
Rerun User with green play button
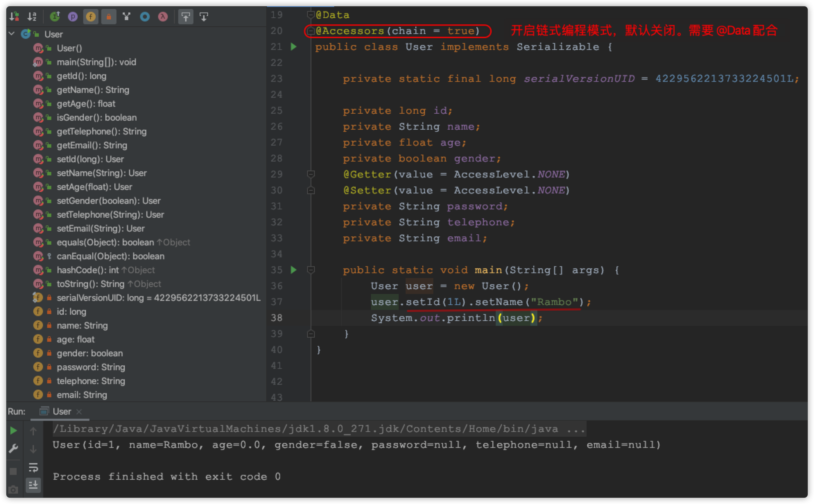coord(14,431)
